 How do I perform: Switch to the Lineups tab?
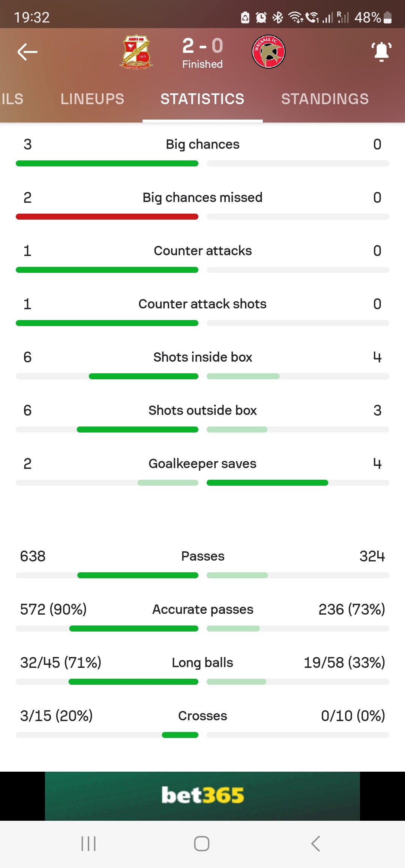[92, 99]
